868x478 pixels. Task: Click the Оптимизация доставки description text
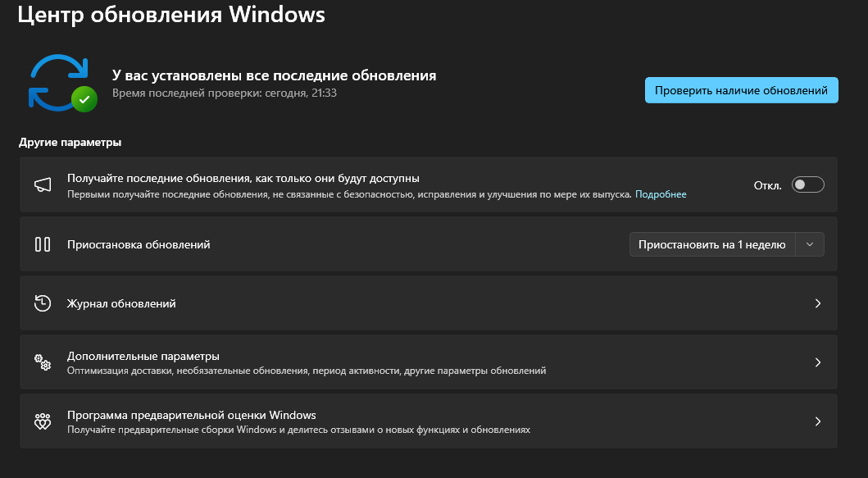point(306,371)
